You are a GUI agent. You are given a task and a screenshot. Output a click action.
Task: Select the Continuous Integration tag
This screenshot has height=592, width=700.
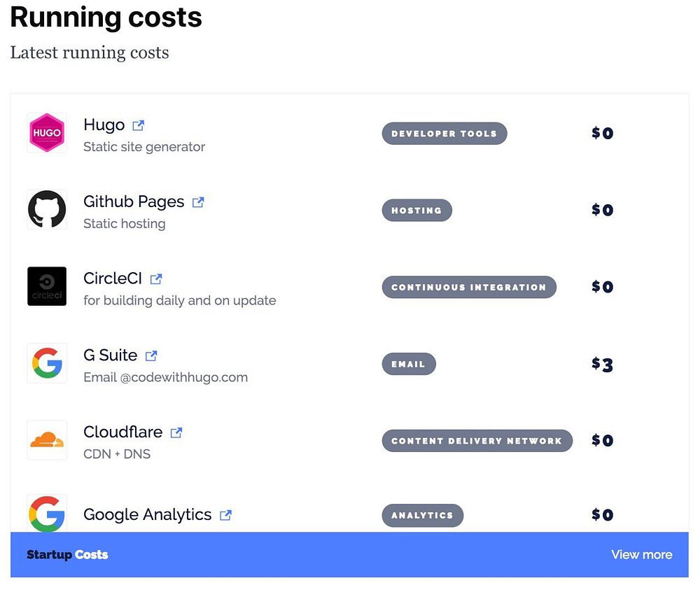(x=469, y=287)
